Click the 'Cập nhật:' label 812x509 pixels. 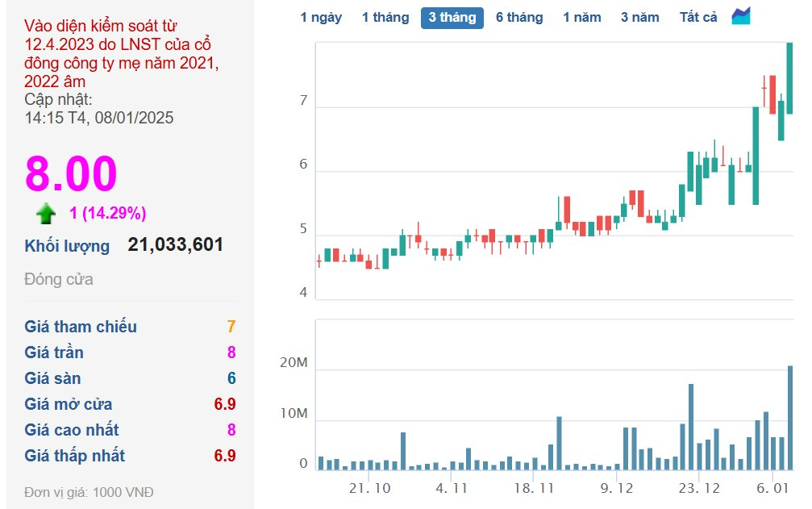pos(58,99)
